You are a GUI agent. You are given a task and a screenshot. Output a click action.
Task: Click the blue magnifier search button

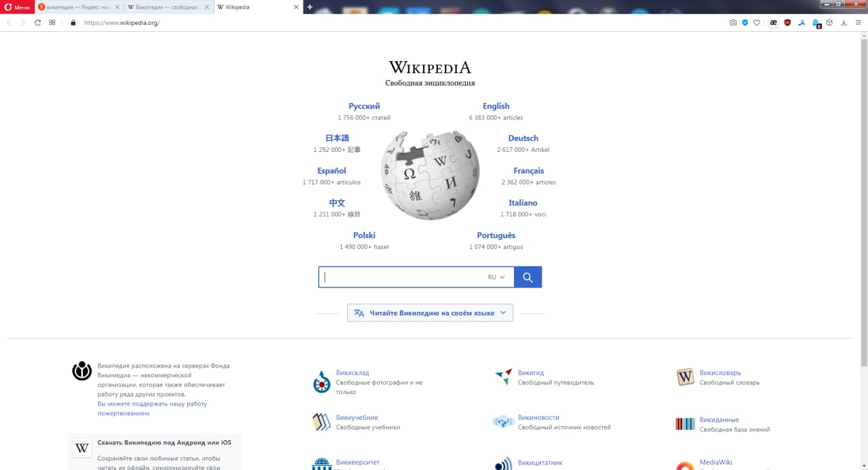[x=528, y=277]
